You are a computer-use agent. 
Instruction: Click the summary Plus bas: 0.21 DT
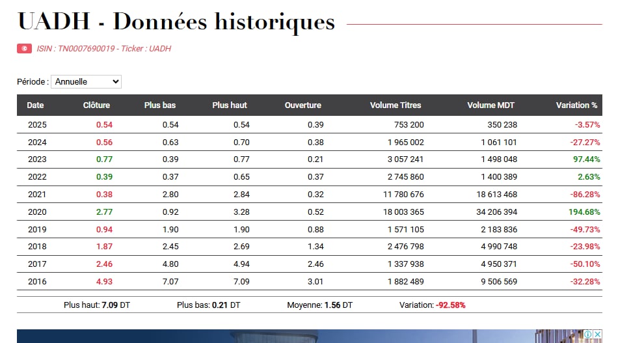(209, 305)
